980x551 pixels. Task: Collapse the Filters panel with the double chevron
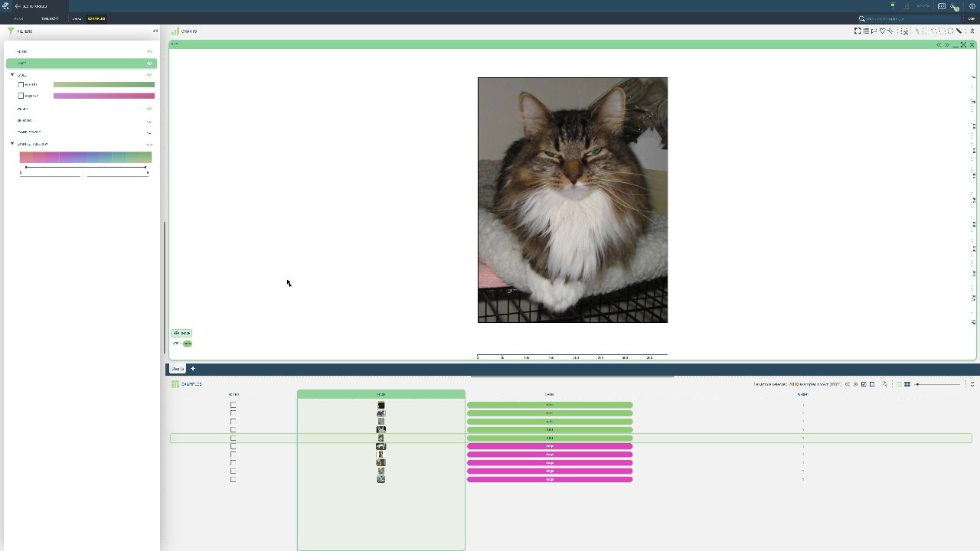coord(155,31)
